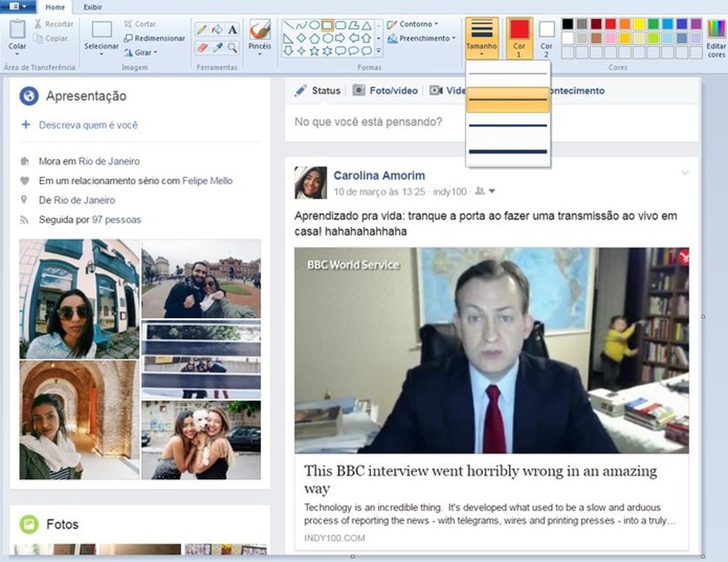The image size is (728, 562).
Task: Pick the highlighted second line size option
Action: point(508,99)
